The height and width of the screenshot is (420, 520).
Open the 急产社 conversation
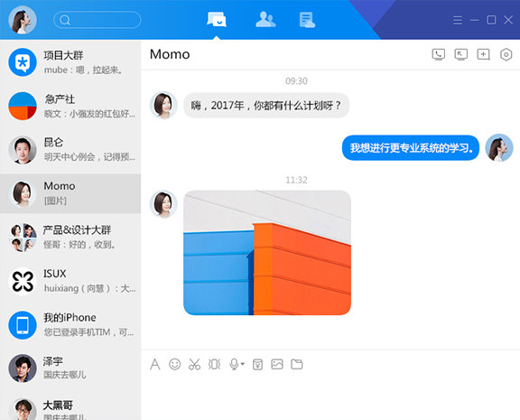click(70, 107)
